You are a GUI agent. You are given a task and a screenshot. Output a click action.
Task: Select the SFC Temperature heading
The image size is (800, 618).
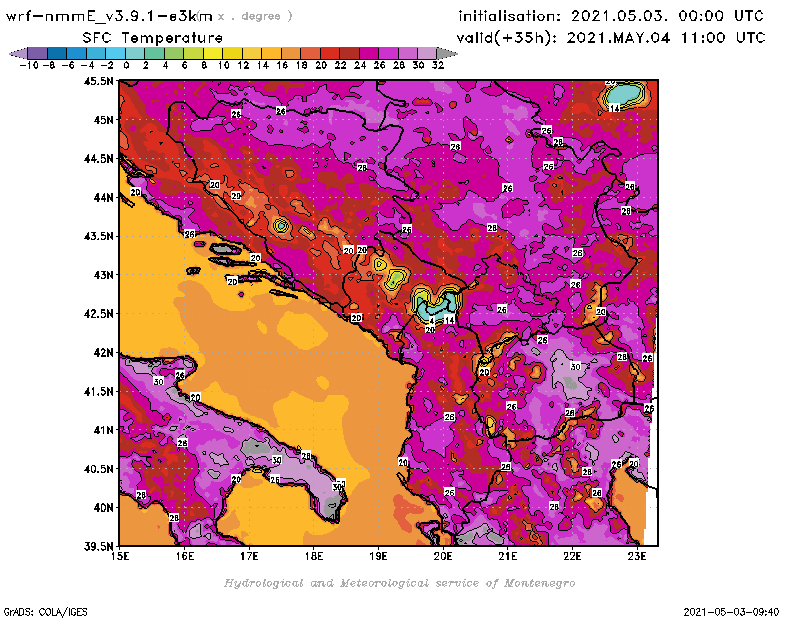click(153, 38)
